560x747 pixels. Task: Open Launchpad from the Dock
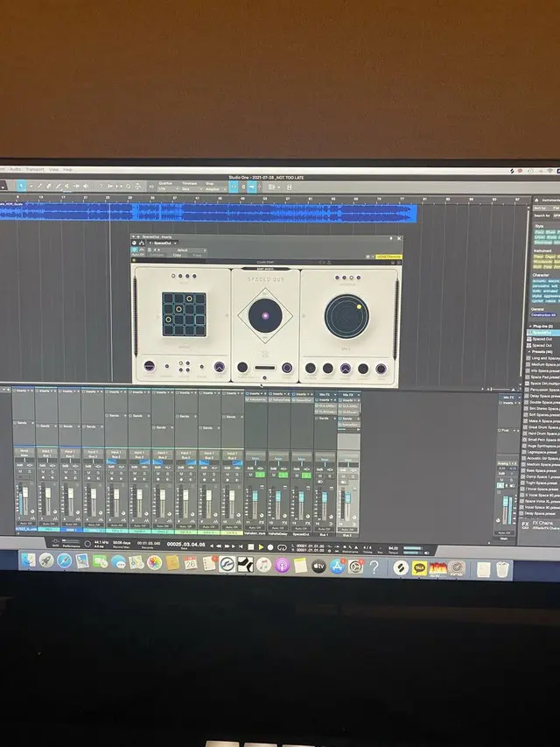[x=46, y=560]
